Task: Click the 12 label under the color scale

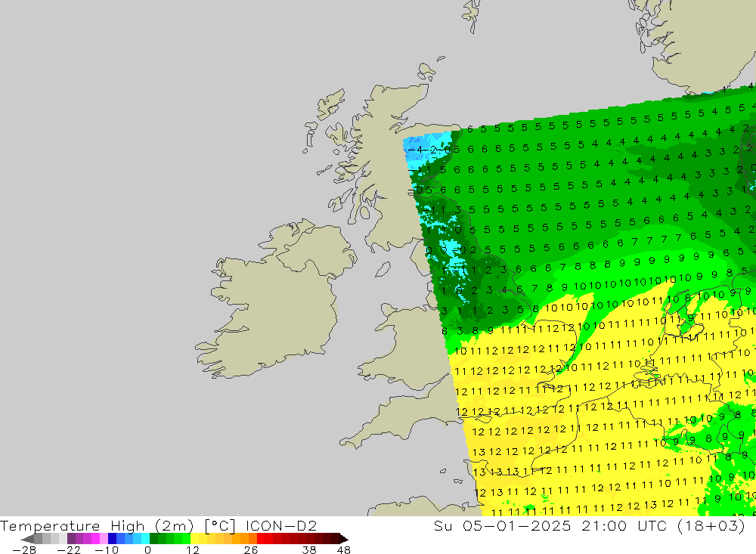Action: pos(193,550)
